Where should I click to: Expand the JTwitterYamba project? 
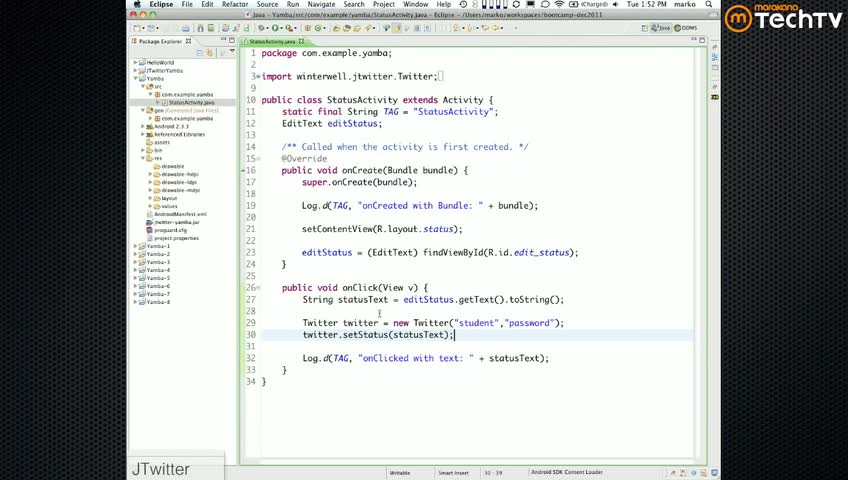coord(135,71)
